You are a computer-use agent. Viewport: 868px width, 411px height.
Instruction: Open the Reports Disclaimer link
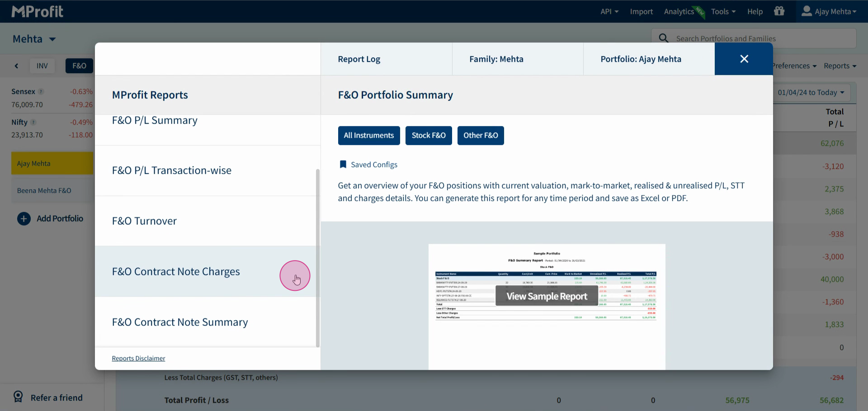click(138, 358)
